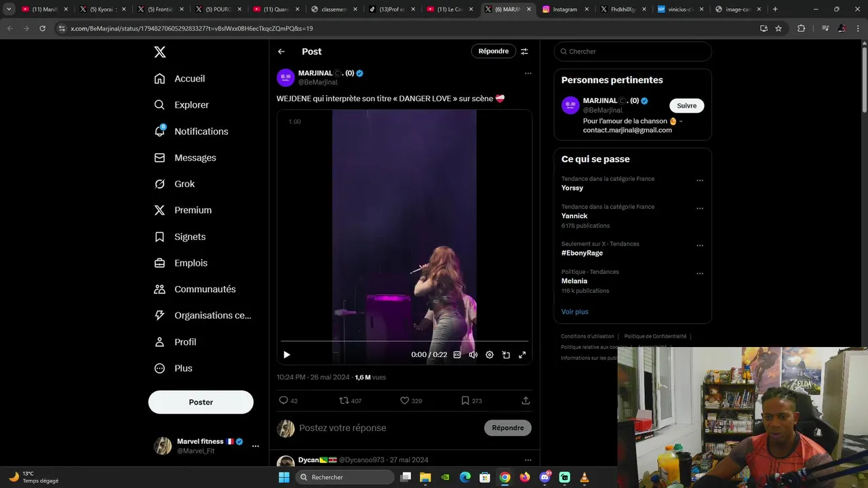Open MARJINAL profile avatar on the post
868x488 pixels.
tap(285, 77)
